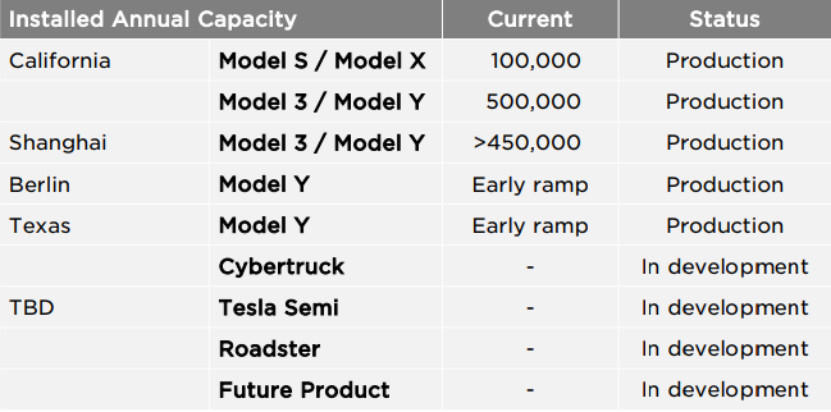Select the Status column header
Viewport: 831px width, 412px height.
click(x=726, y=19)
